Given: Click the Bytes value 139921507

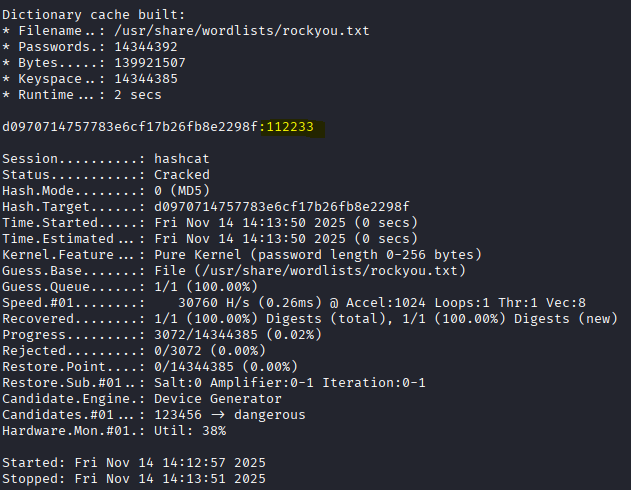Looking at the screenshot, I should (144, 63).
